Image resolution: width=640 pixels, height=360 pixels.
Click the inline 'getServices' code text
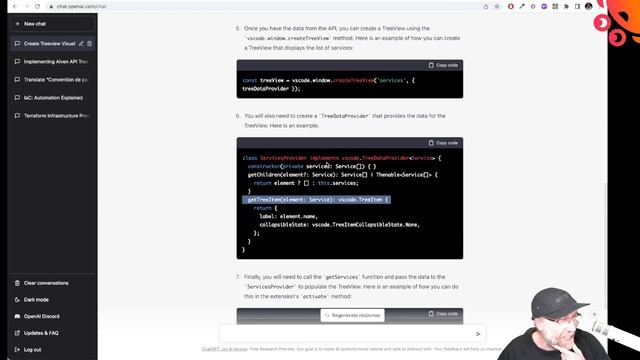(342, 277)
